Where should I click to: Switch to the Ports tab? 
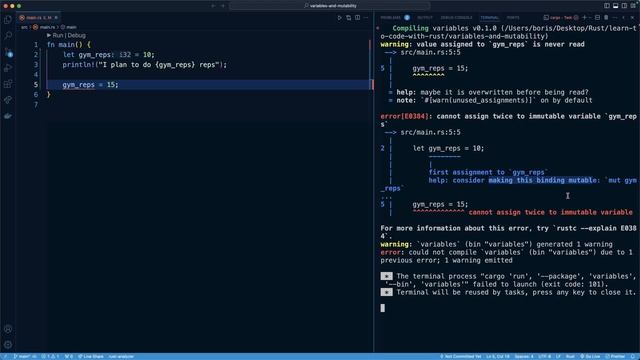point(513,18)
